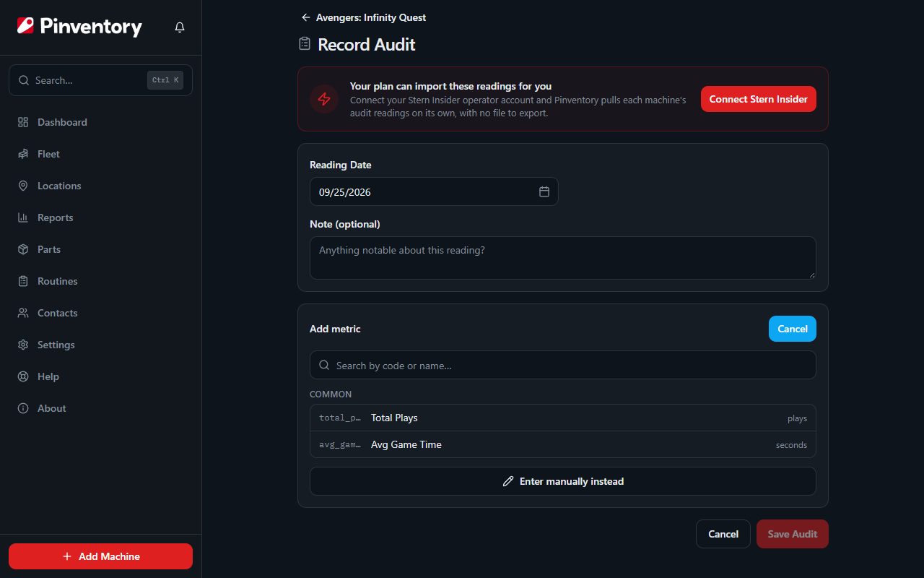Click the Reading Date field
Image resolution: width=924 pixels, height=578 pixels.
pos(434,191)
